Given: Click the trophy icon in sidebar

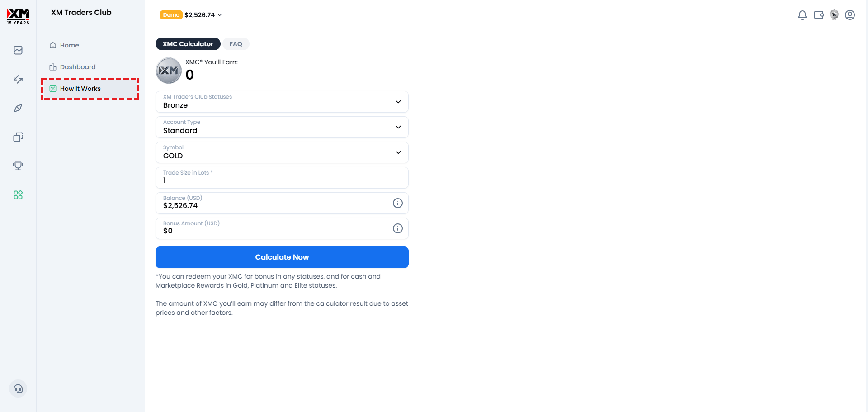Looking at the screenshot, I should point(18,166).
